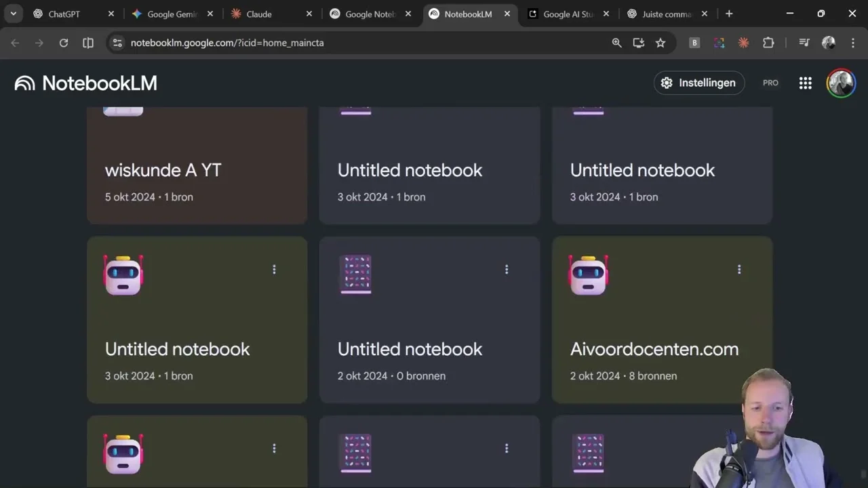This screenshot has height=488, width=868.
Task: Open the Google apps grid
Action: (805, 83)
